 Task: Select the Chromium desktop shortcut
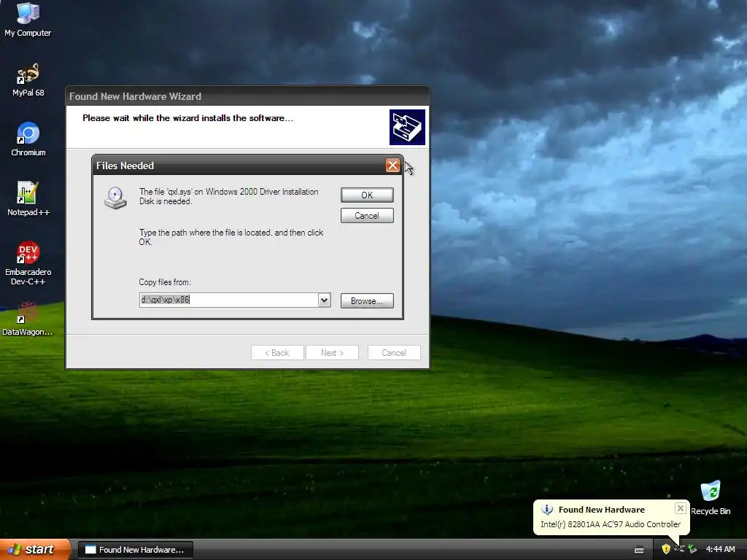click(28, 139)
